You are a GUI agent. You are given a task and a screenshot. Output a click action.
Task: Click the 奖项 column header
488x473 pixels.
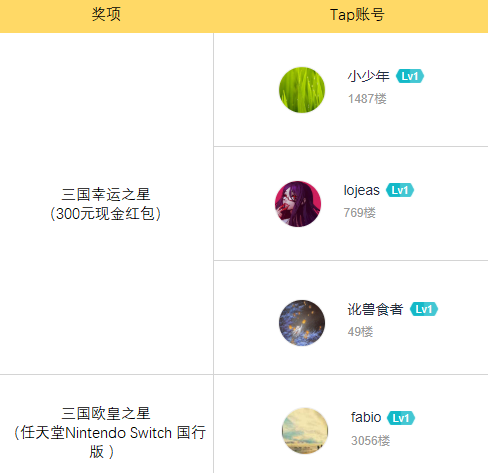[x=106, y=15]
